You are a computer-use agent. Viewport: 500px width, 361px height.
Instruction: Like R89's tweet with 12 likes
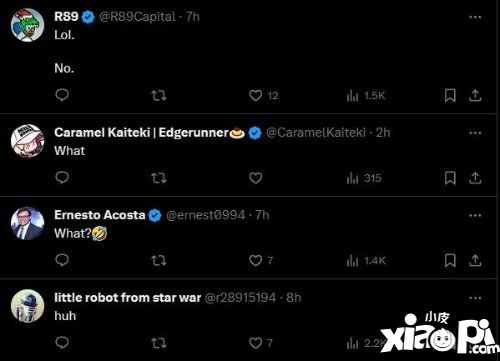[x=256, y=96]
